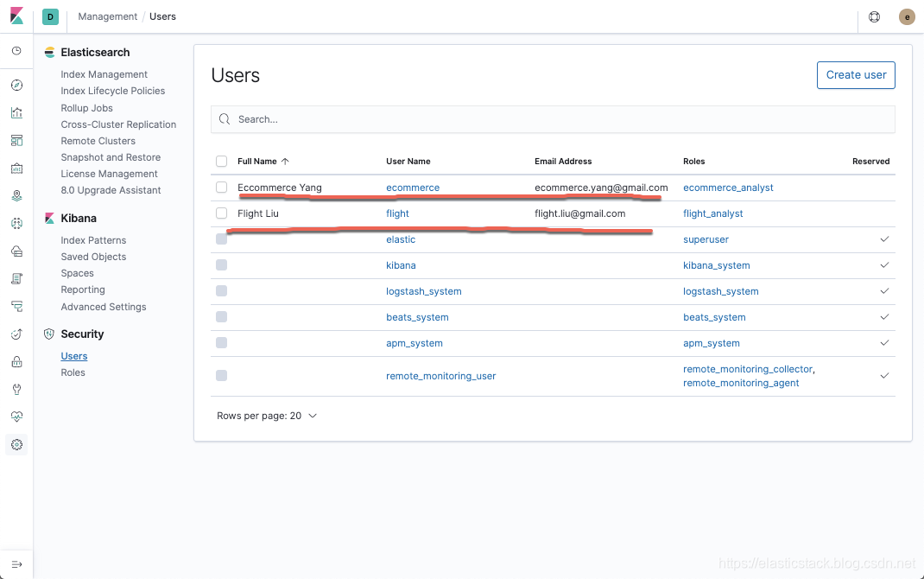Open the space selector D badge

(x=50, y=17)
